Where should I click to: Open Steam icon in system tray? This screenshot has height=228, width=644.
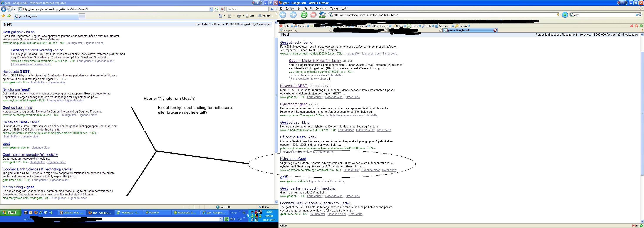tap(260, 212)
